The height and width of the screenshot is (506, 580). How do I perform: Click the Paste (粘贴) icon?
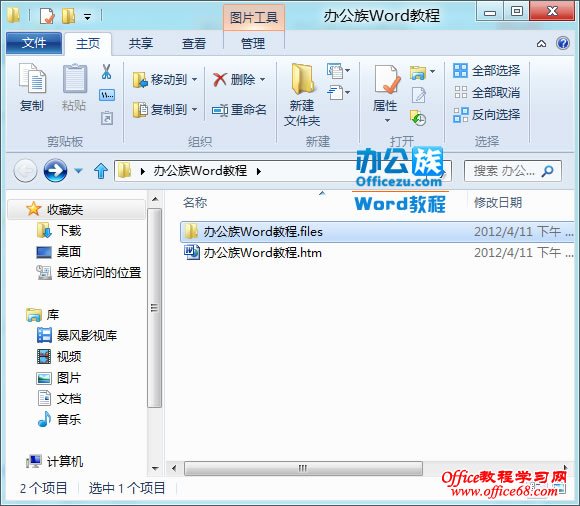click(74, 78)
